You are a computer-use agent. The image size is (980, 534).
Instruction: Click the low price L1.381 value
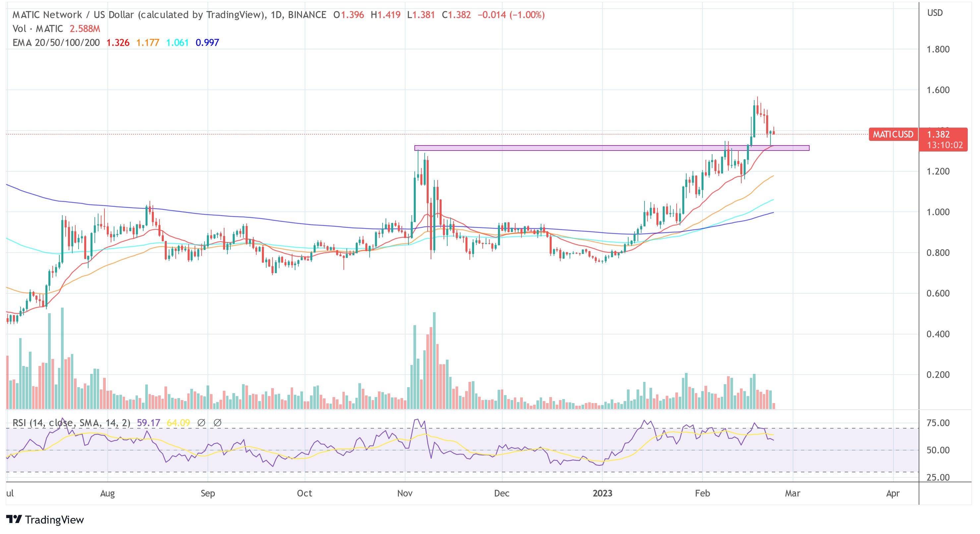coord(421,15)
